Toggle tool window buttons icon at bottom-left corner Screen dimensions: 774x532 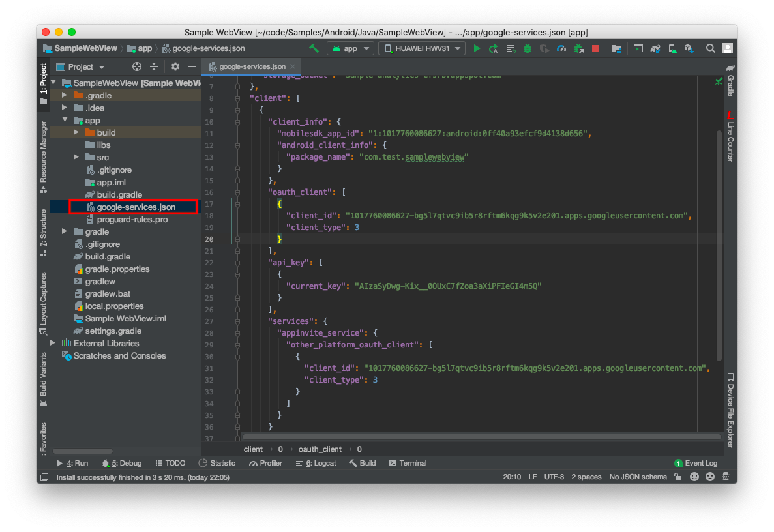[x=44, y=477]
